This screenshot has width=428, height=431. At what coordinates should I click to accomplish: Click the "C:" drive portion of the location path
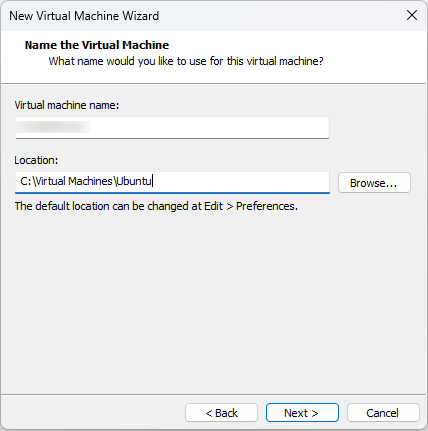(26, 181)
